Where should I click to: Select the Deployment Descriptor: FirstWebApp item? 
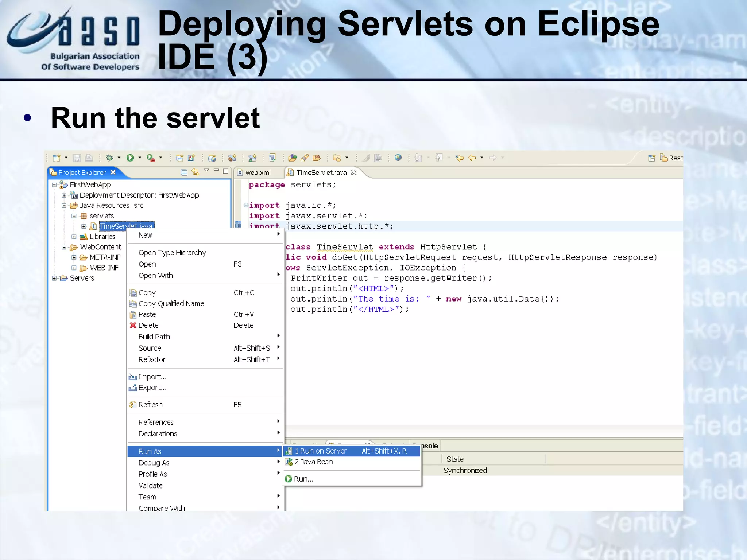tap(139, 195)
